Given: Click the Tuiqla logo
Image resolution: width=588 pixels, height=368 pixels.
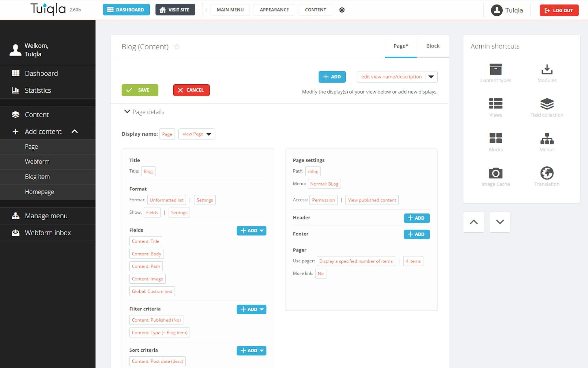Looking at the screenshot, I should point(48,10).
